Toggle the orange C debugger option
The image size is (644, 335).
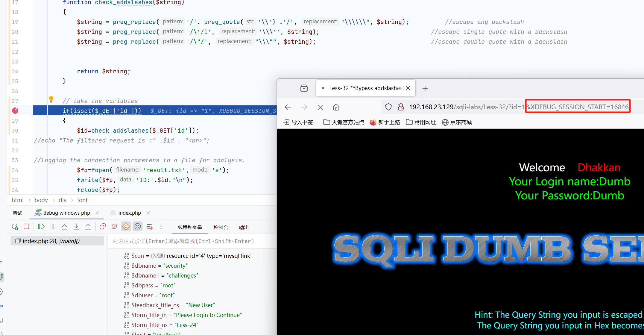(x=126, y=227)
